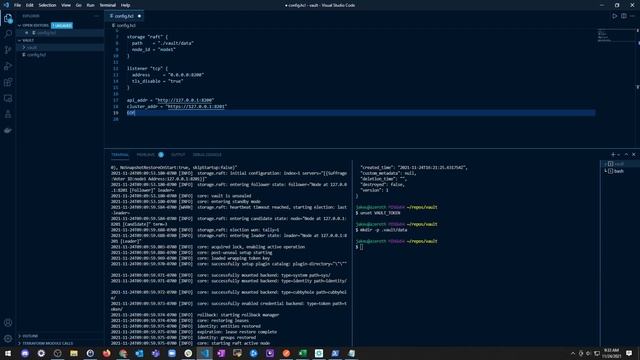Open the Run and Debug view
The width and height of the screenshot is (640, 360).
[8, 66]
